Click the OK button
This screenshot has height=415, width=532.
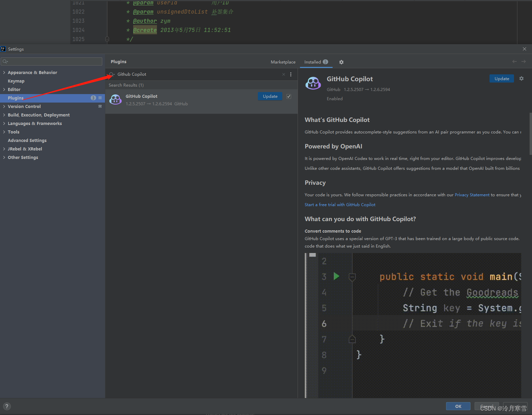[458, 406]
